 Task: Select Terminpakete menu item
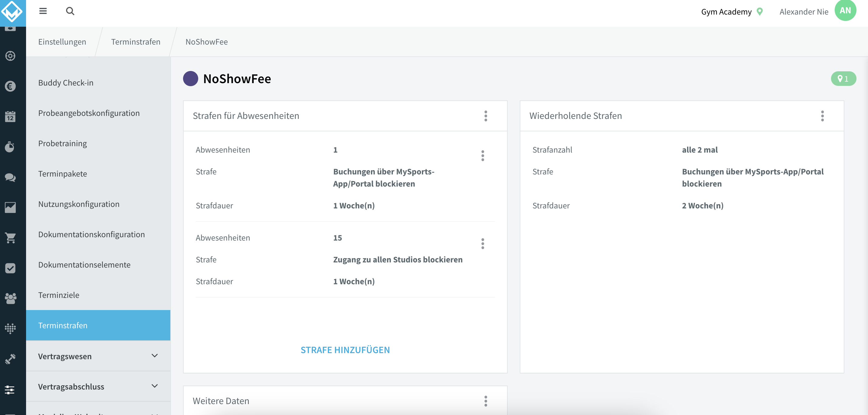click(98, 174)
